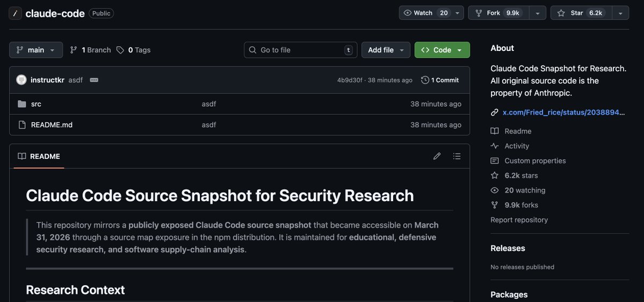This screenshot has height=302, width=644.
Task: Click the Claude Code Source Snapshot README heading
Action: [220, 196]
